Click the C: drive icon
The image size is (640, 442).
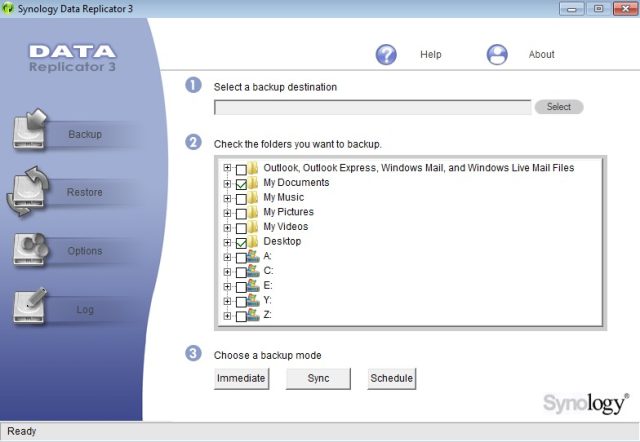(x=253, y=271)
